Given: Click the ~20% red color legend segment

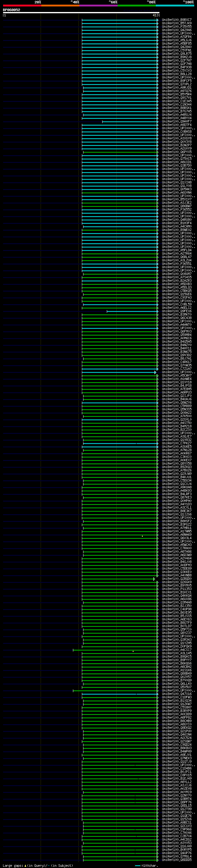Looking at the screenshot, I should (x=22, y=6).
